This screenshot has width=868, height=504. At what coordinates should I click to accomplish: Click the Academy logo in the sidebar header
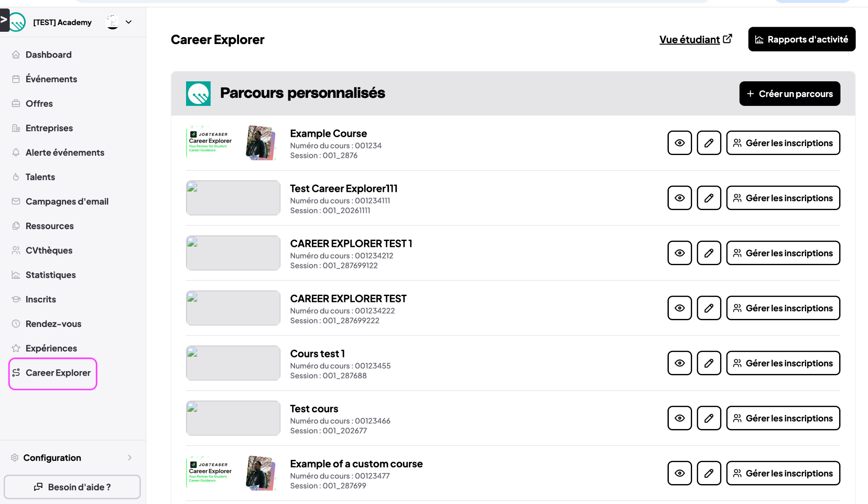(x=17, y=22)
